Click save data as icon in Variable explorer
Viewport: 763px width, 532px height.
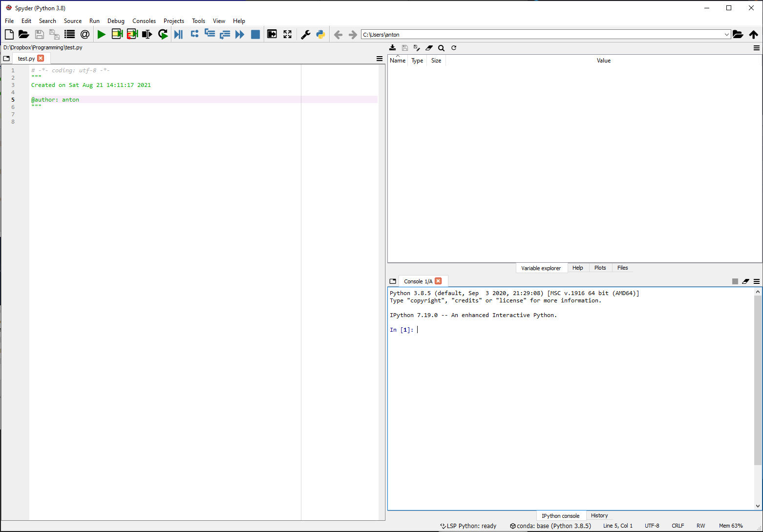click(417, 48)
